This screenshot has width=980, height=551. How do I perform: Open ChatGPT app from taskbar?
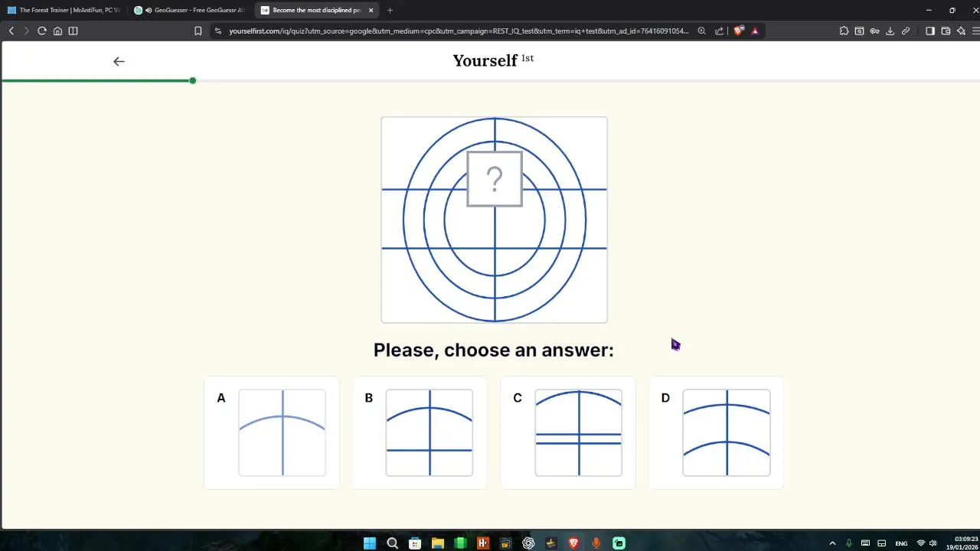point(528,543)
